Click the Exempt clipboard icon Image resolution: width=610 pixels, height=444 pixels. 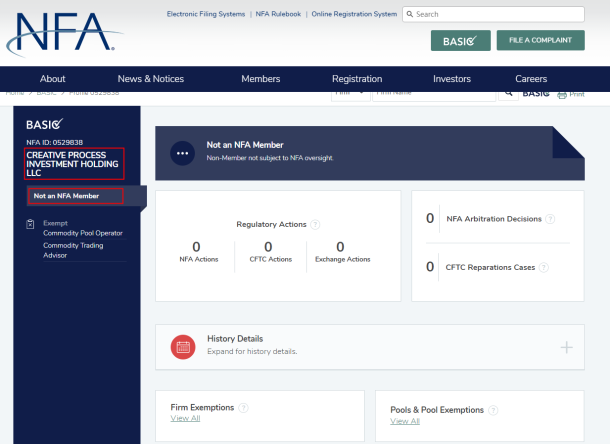pyautogui.click(x=30, y=224)
